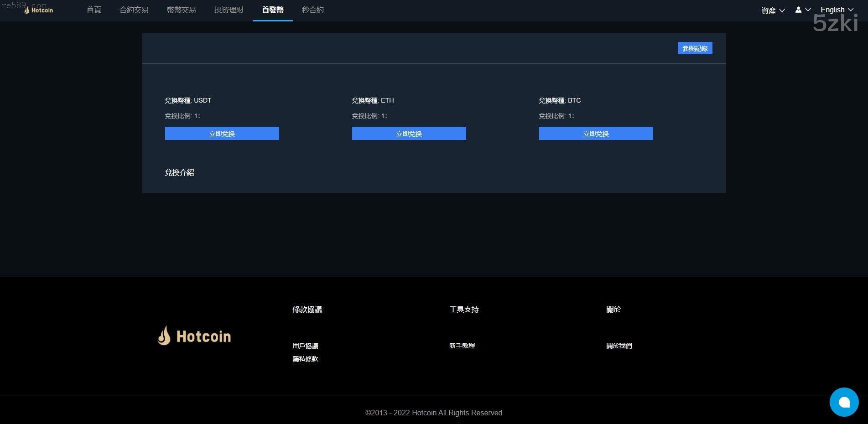Switch to 幣幣交易 spot trading tab
Screen dimensions: 868x424
181,10
